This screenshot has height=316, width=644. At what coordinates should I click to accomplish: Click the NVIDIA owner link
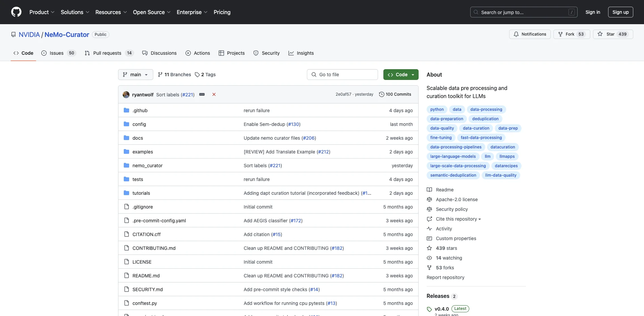coord(29,35)
